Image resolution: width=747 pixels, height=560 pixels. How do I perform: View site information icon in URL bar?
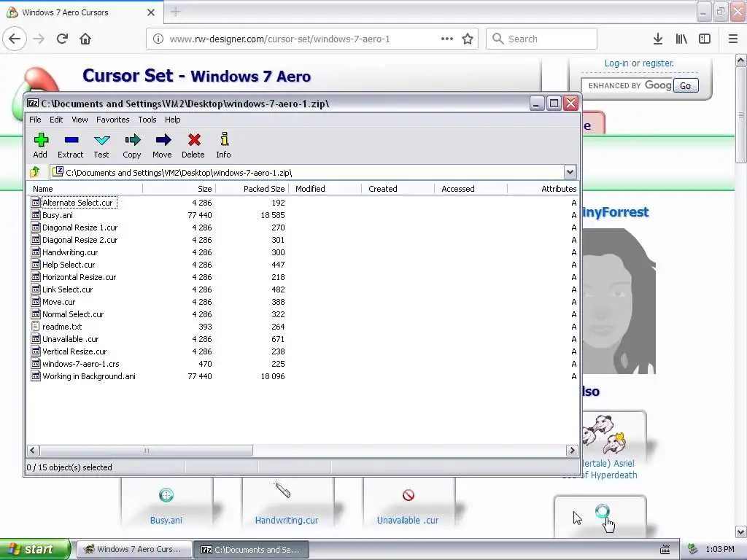(x=158, y=39)
